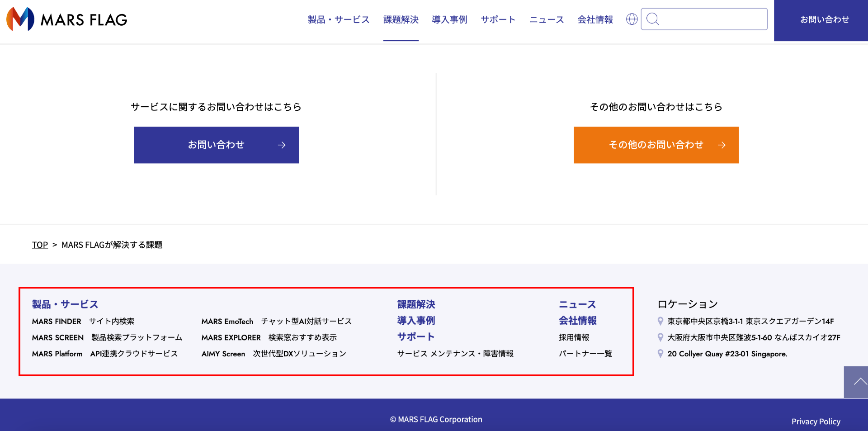The width and height of the screenshot is (868, 431).
Task: Open AIMY Screen 次世代型DXソリューション link
Action: pyautogui.click(x=274, y=354)
